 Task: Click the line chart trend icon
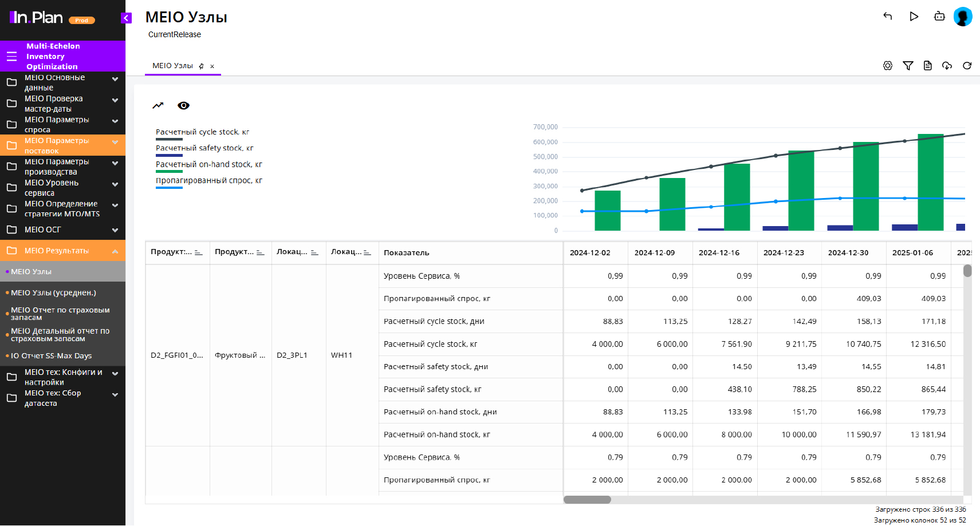click(x=158, y=105)
